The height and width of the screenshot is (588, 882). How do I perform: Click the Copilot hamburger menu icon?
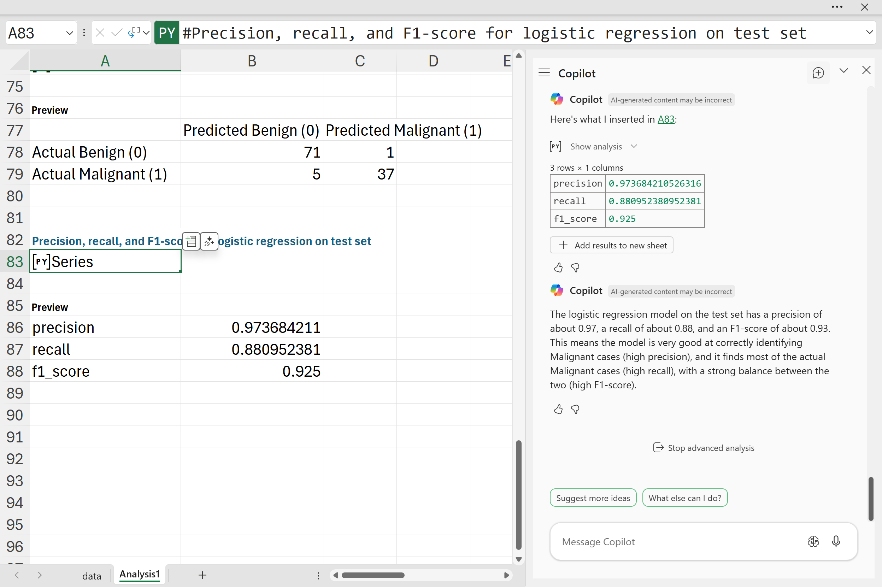coord(544,73)
